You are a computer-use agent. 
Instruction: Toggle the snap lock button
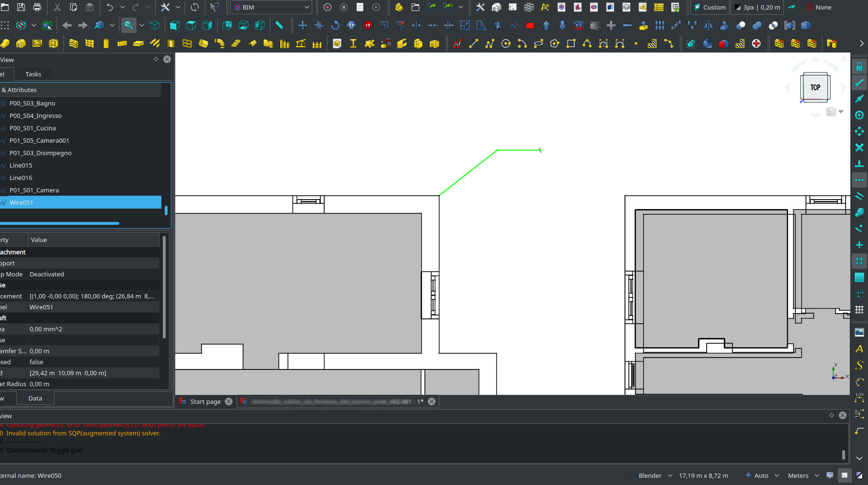tap(859, 66)
